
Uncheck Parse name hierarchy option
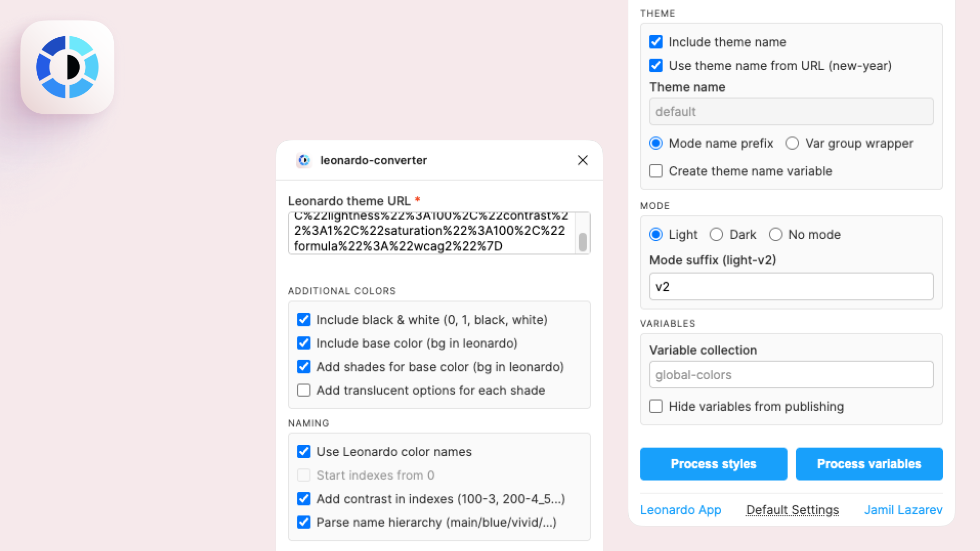click(x=304, y=522)
